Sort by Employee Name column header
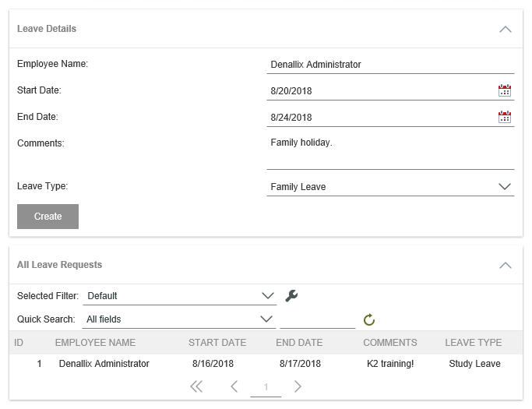The image size is (532, 409). tap(95, 343)
